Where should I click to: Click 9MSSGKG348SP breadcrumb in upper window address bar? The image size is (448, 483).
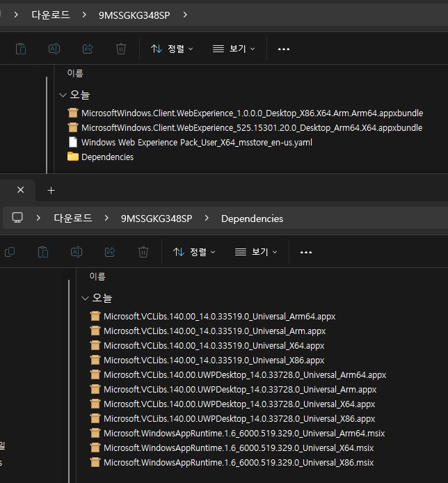(134, 15)
